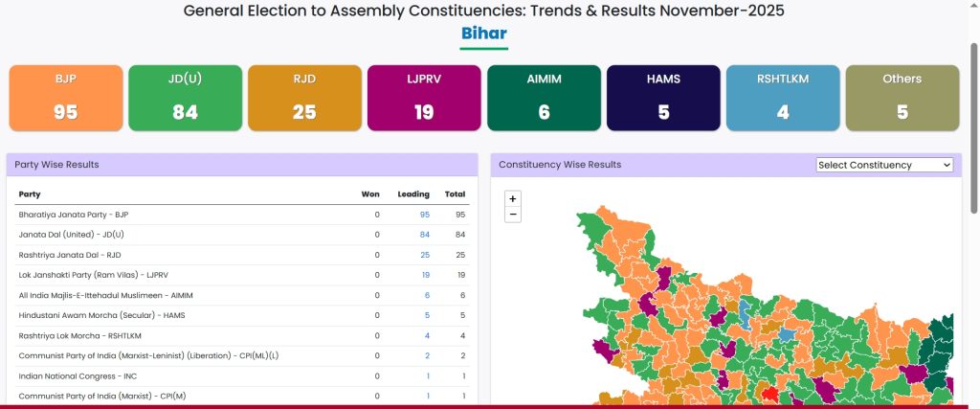The height and width of the screenshot is (409, 980).
Task: Click the Bihar state heading
Action: click(484, 34)
